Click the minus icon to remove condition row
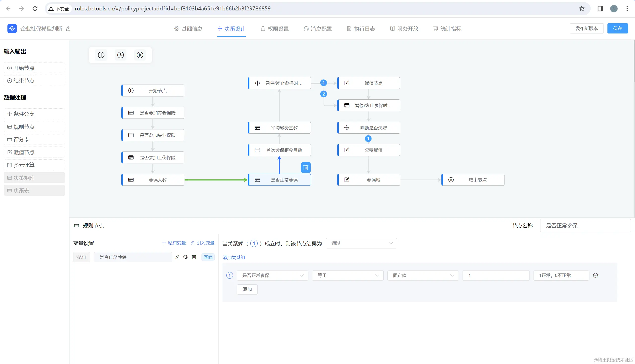Screen dimensions: 635x364 595,275
